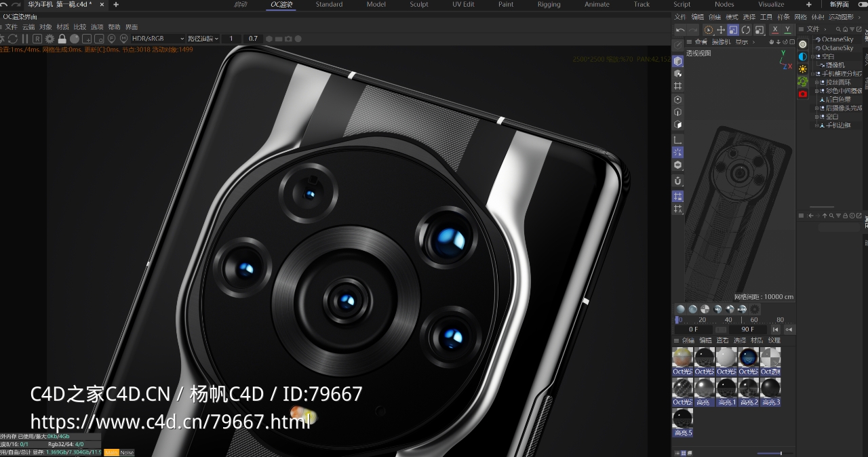The image size is (868, 457).
Task: Expand the 手机整理分组 group in Object Manager
Action: 813,73
